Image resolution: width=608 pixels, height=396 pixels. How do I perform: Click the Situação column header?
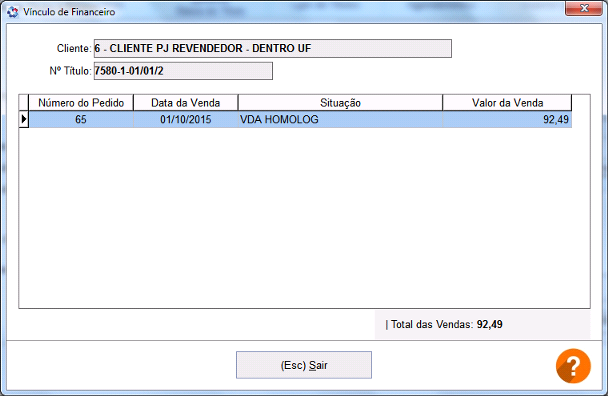pos(340,103)
